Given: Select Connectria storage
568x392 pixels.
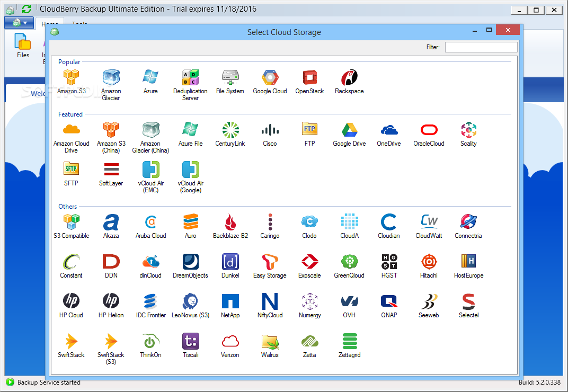Looking at the screenshot, I should coord(468,226).
